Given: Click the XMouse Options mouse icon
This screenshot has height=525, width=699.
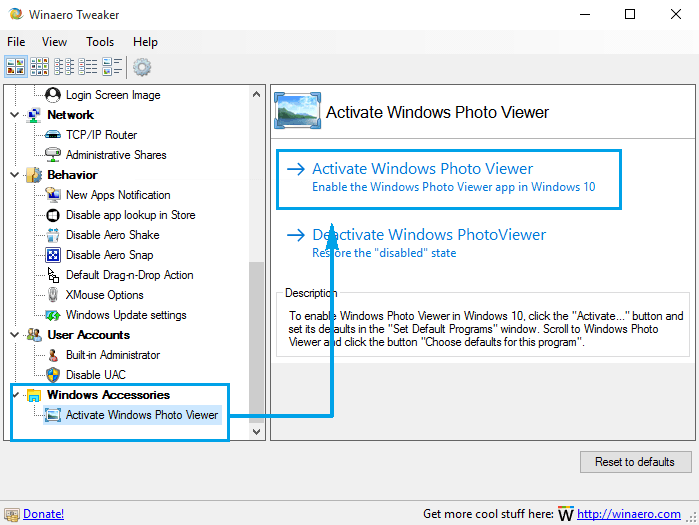Looking at the screenshot, I should 53,295.
